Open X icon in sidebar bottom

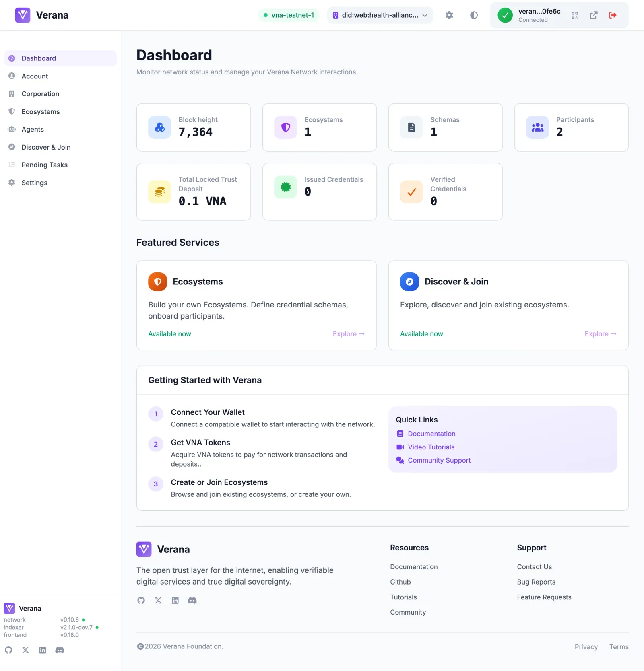pyautogui.click(x=26, y=650)
